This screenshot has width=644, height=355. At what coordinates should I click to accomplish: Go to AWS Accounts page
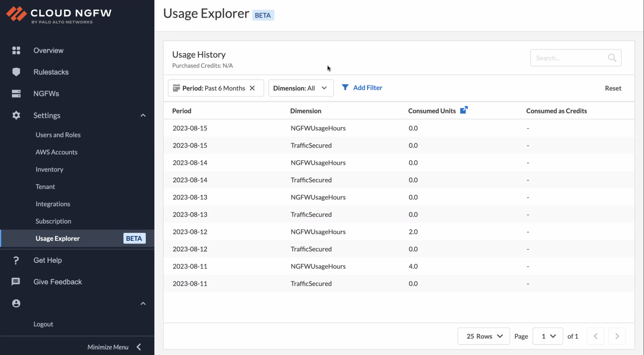pos(56,152)
